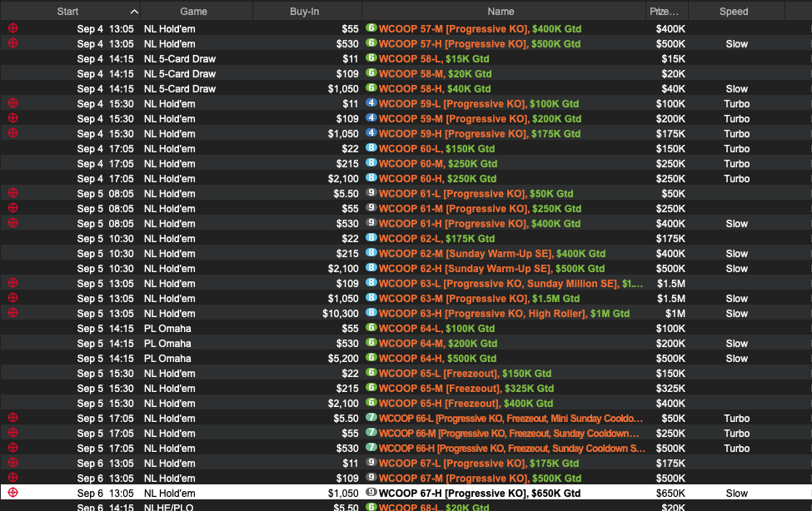Image resolution: width=812 pixels, height=511 pixels.
Task: Click the 7-max badge next to WCOOP 66-L
Action: pyautogui.click(x=371, y=417)
